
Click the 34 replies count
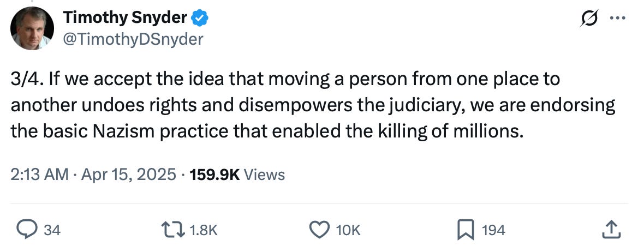pyautogui.click(x=52, y=230)
